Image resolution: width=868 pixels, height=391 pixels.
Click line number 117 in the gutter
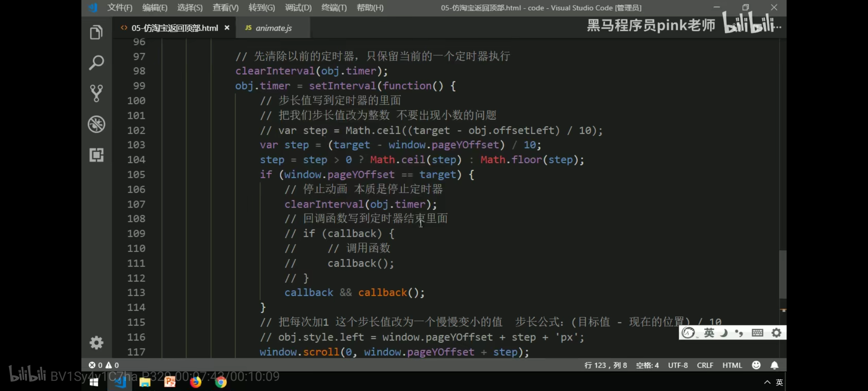point(136,352)
